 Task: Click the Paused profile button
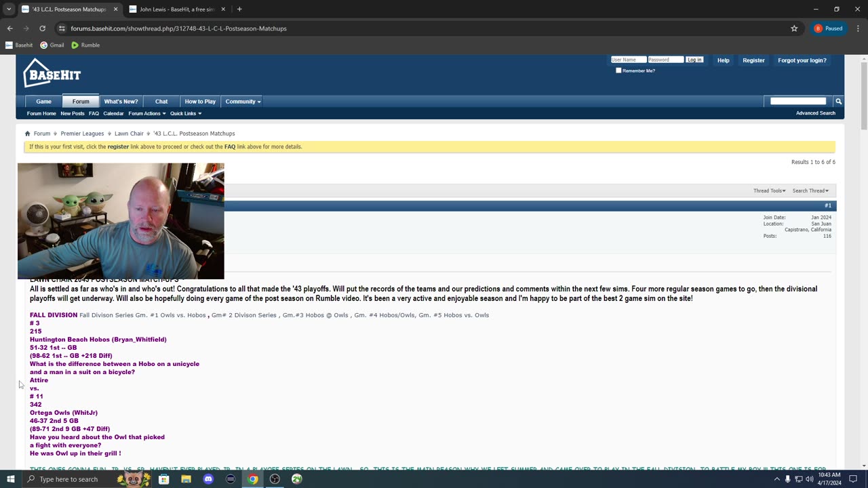(829, 28)
